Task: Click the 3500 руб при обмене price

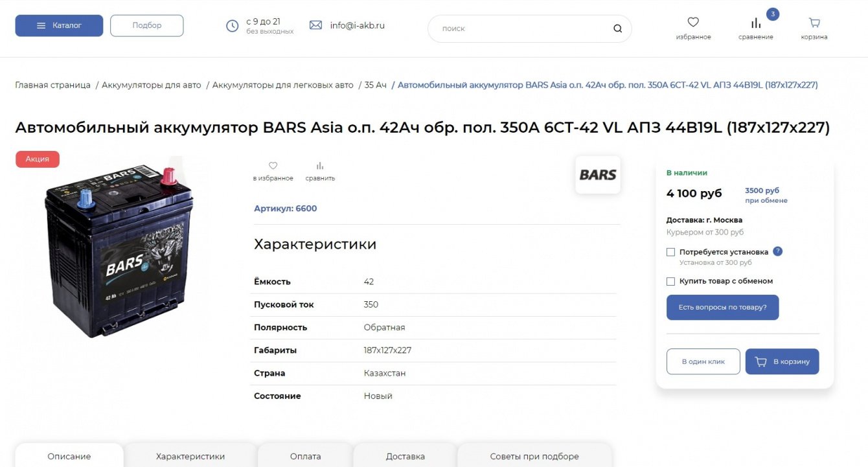Action: (766, 195)
